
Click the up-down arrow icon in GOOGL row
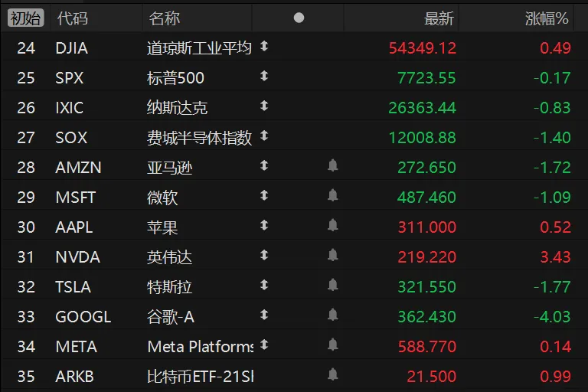pyautogui.click(x=264, y=315)
